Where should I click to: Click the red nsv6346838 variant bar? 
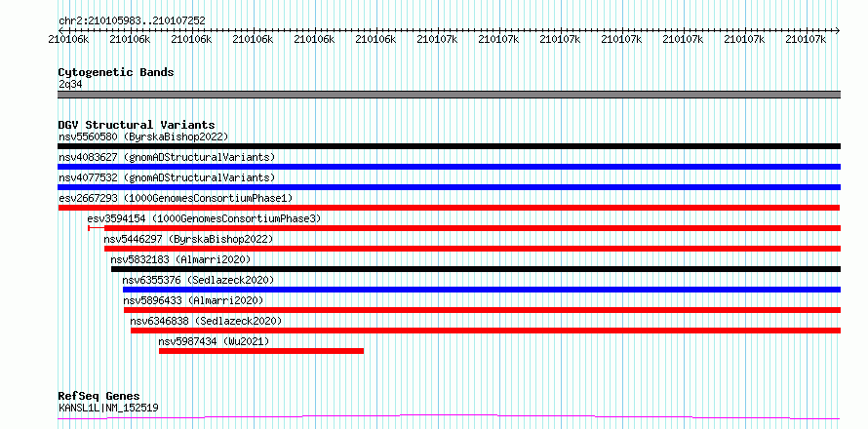(486, 331)
